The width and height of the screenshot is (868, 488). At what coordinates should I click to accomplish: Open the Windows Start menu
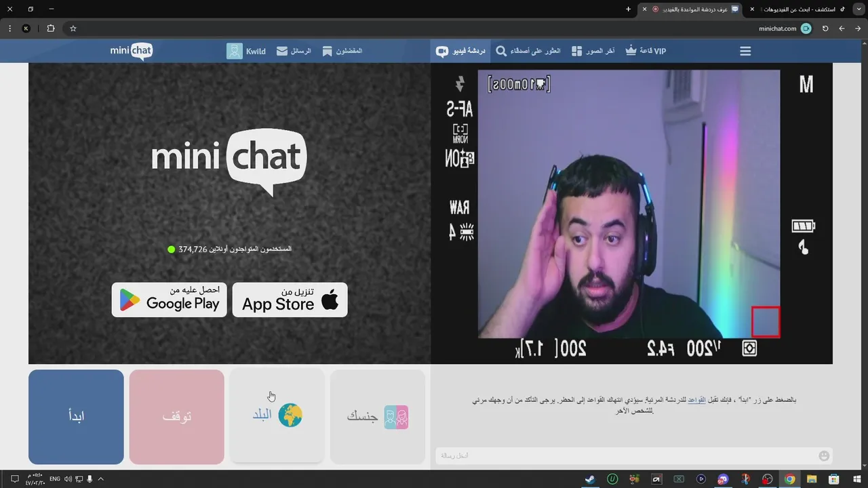856,479
